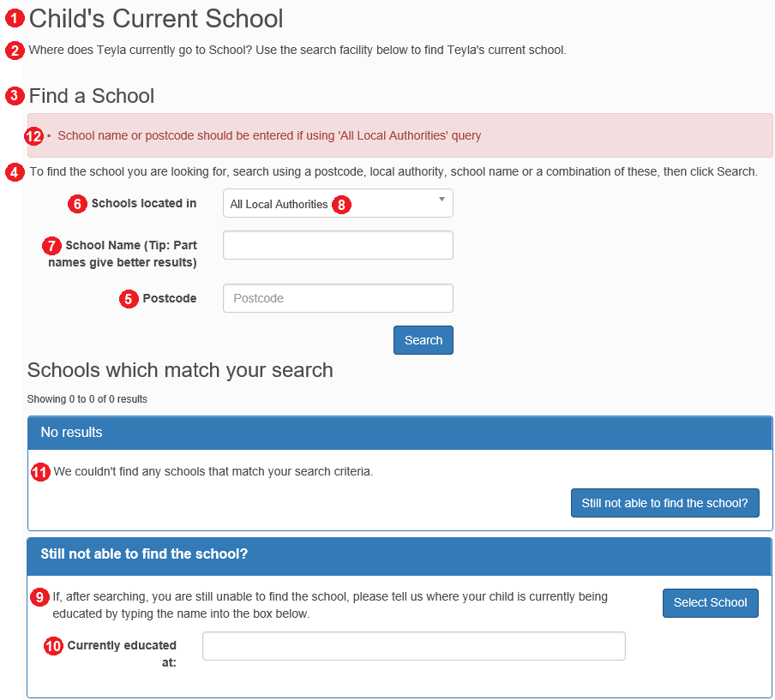Click the Search button
The width and height of the screenshot is (775, 700).
click(x=424, y=340)
